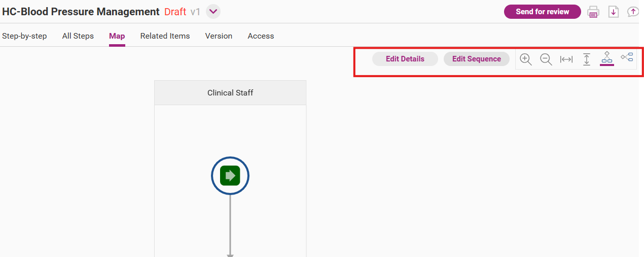Open the Access tab
This screenshot has width=644, height=257.
(x=261, y=36)
